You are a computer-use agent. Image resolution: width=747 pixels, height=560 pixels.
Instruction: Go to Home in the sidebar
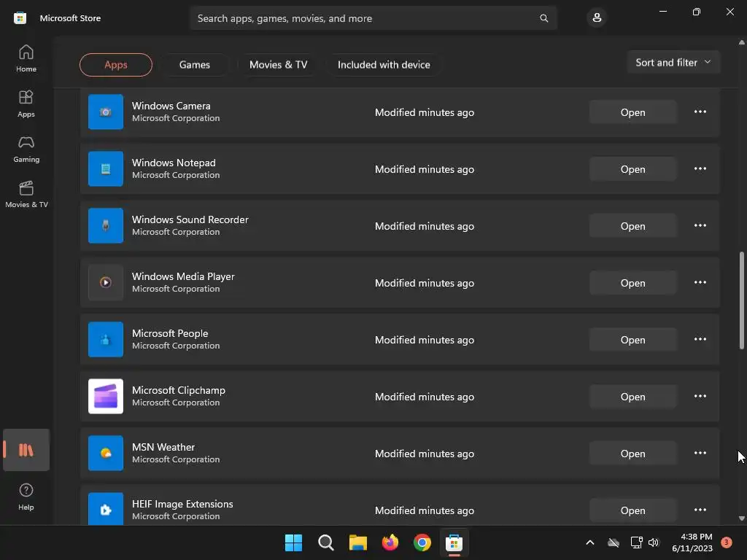coord(26,58)
